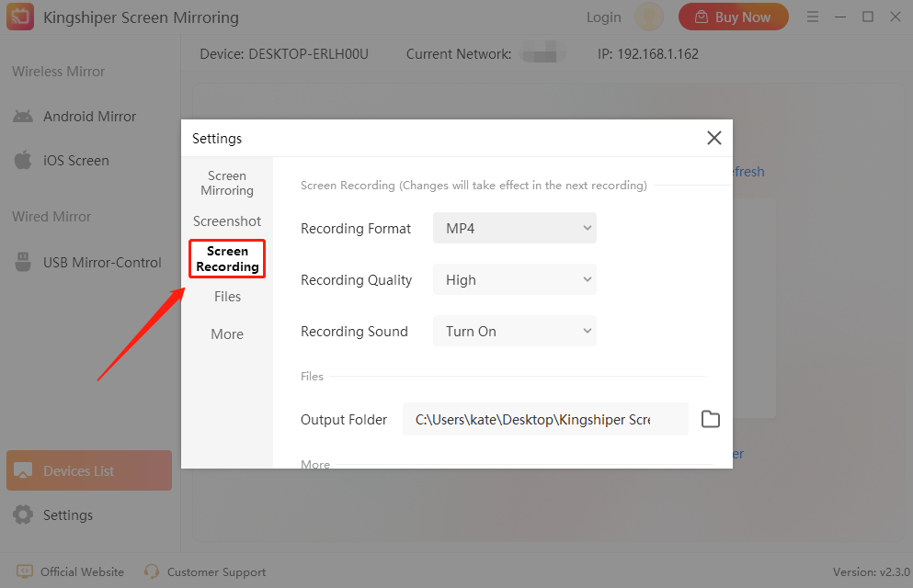This screenshot has height=588, width=913.
Task: Click the Output Folder path field
Action: pyautogui.click(x=545, y=419)
